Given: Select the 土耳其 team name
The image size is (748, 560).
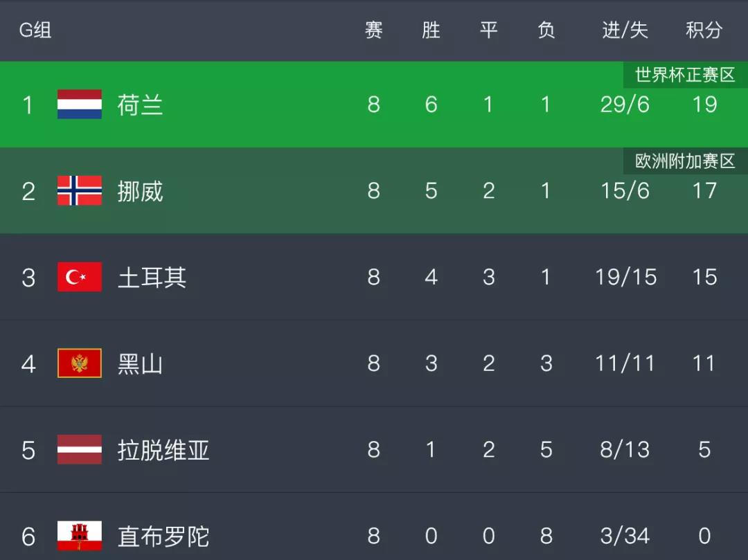Looking at the screenshot, I should point(152,278).
